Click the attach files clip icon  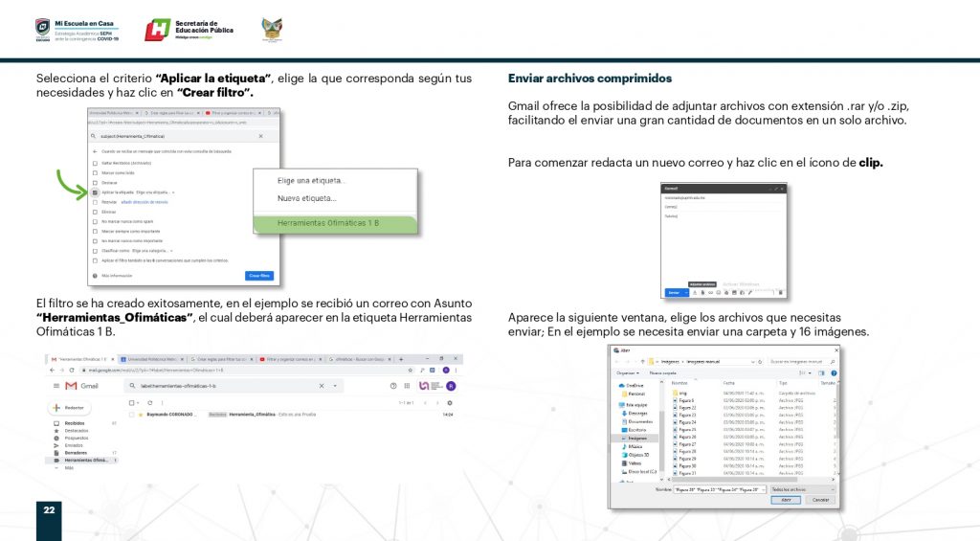[702, 293]
